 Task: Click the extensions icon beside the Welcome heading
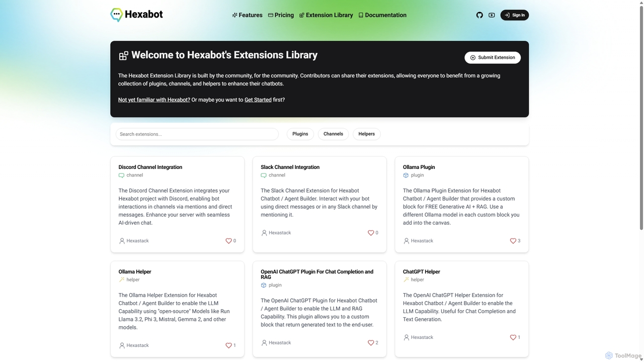tap(123, 55)
